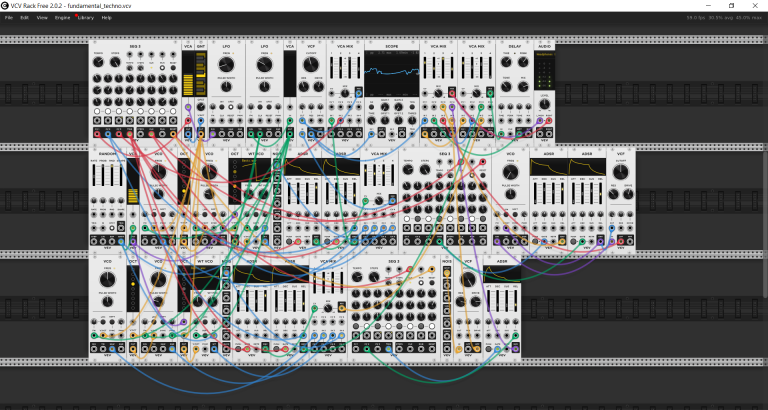Click the ROW 1 output jack on top-row SEQ 3

97,133
